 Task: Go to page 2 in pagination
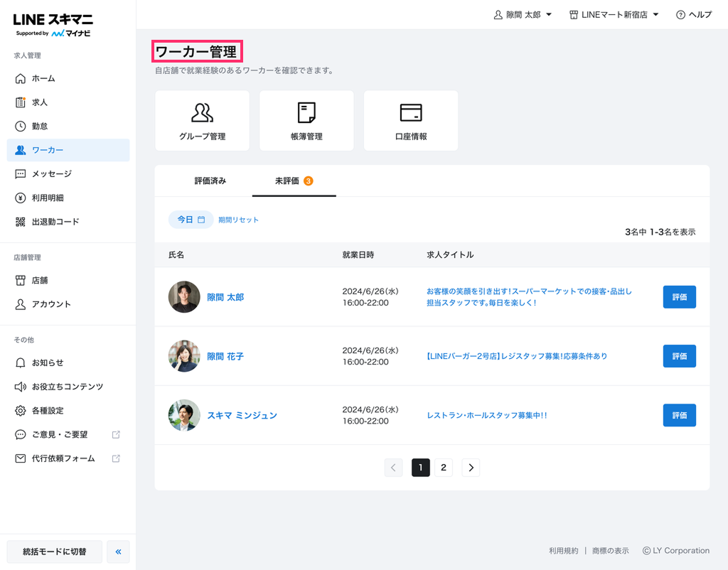444,467
